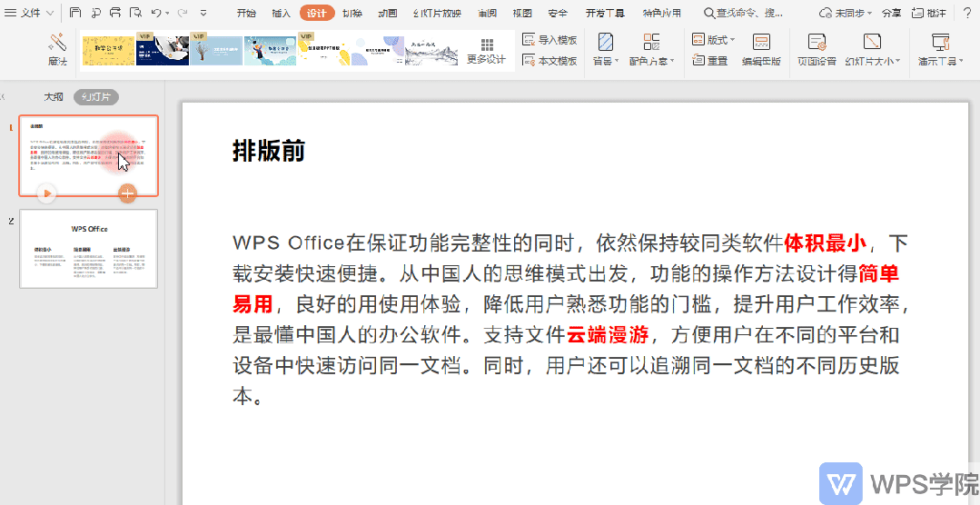
Task: Click the Print icon in quick toolbar
Action: (115, 13)
